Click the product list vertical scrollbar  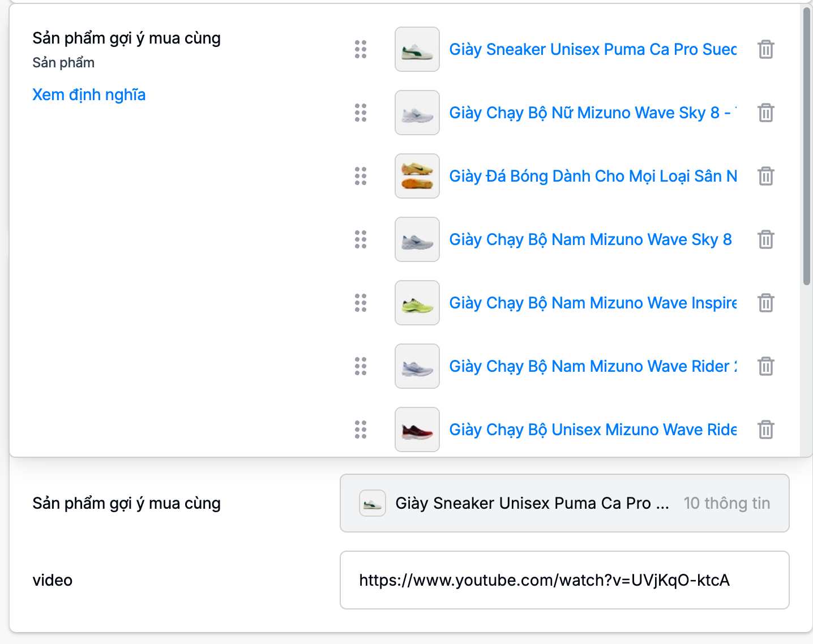click(806, 147)
